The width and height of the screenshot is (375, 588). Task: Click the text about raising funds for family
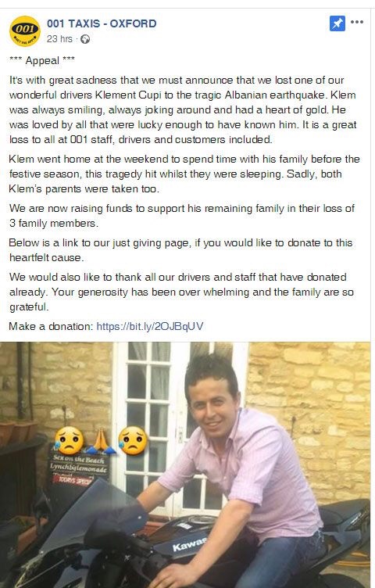click(182, 216)
